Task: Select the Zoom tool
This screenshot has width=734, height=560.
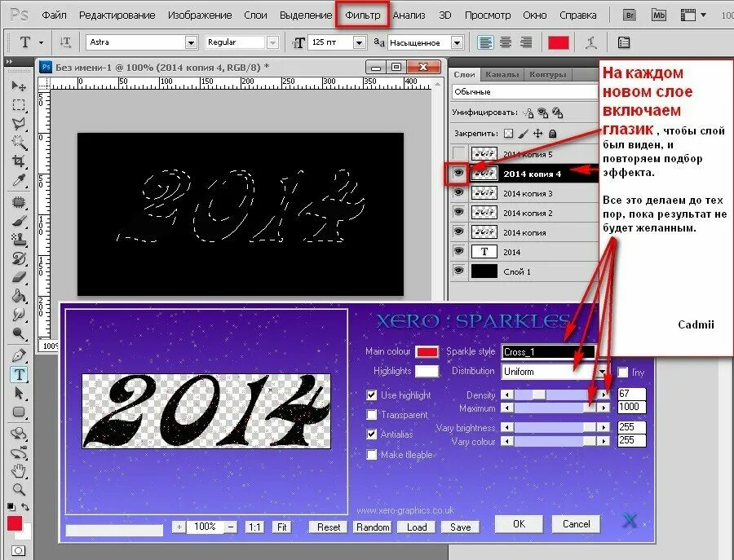Action: [19, 489]
